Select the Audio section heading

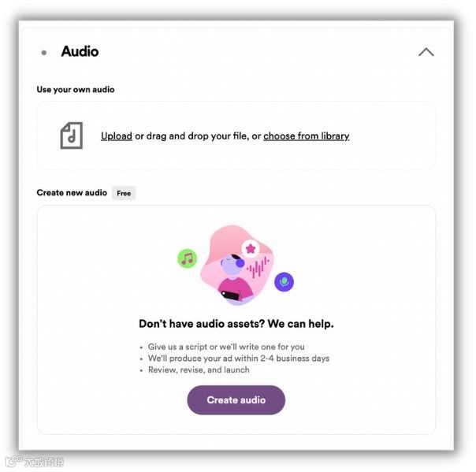click(x=80, y=51)
